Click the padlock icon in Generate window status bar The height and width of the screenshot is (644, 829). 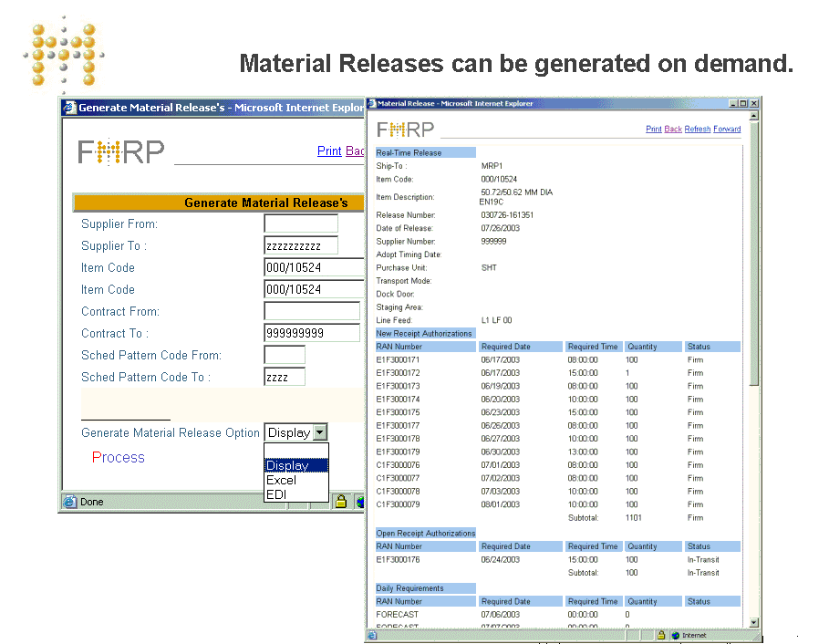click(x=341, y=501)
